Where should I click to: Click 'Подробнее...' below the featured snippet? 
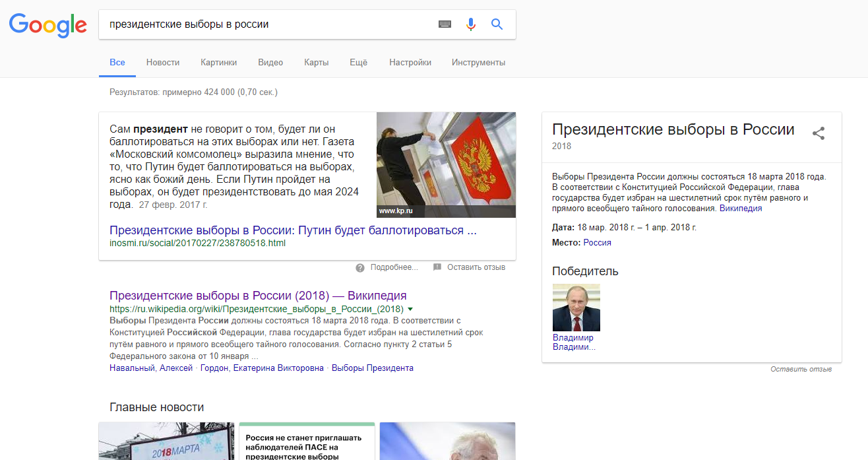pos(394,267)
